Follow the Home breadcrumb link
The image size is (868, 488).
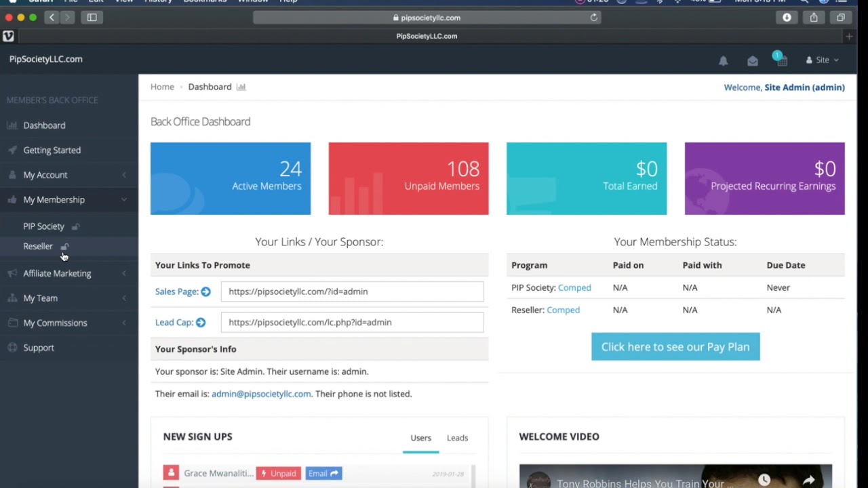pos(162,87)
